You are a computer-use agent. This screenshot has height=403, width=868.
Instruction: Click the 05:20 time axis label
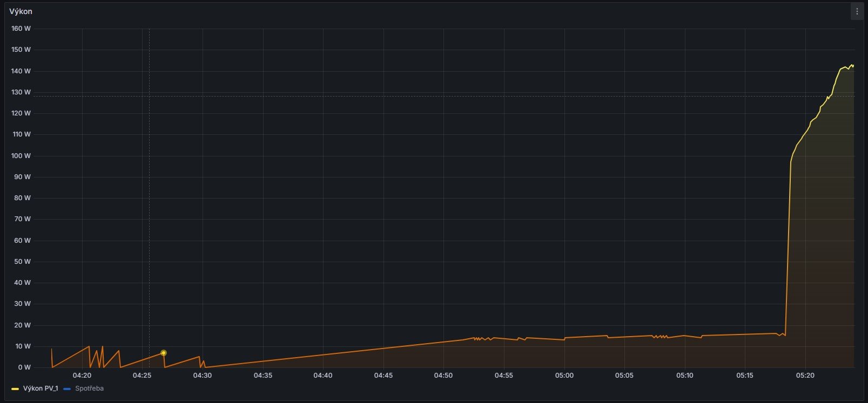pyautogui.click(x=805, y=375)
